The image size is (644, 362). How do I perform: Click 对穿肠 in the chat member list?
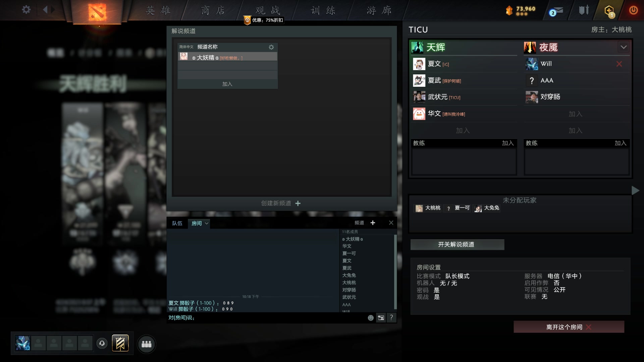(x=349, y=290)
